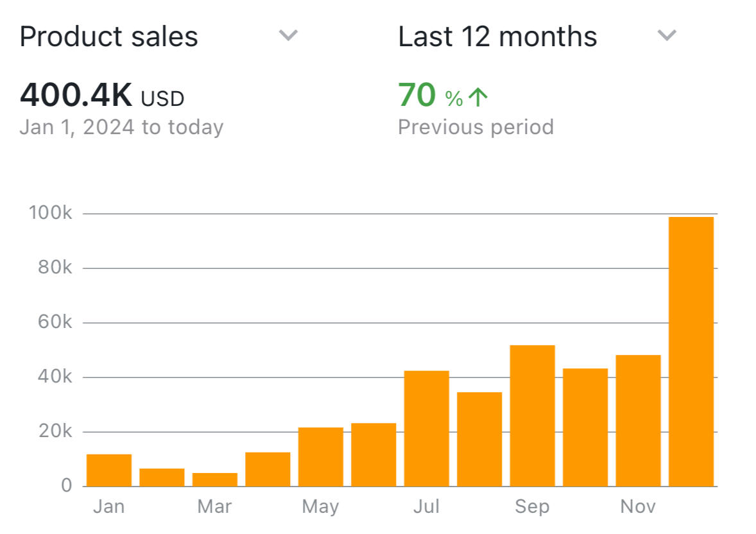Select the Last 12 months period label
756x534 pixels.
[497, 37]
